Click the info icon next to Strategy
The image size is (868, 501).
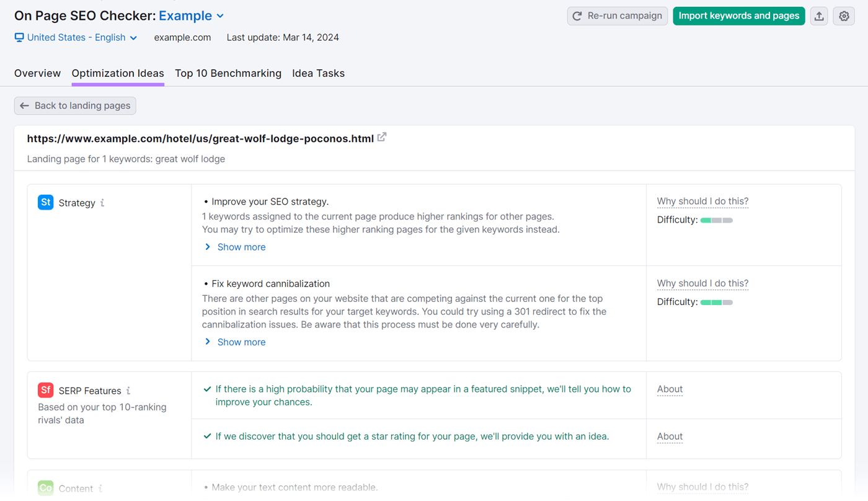(102, 203)
